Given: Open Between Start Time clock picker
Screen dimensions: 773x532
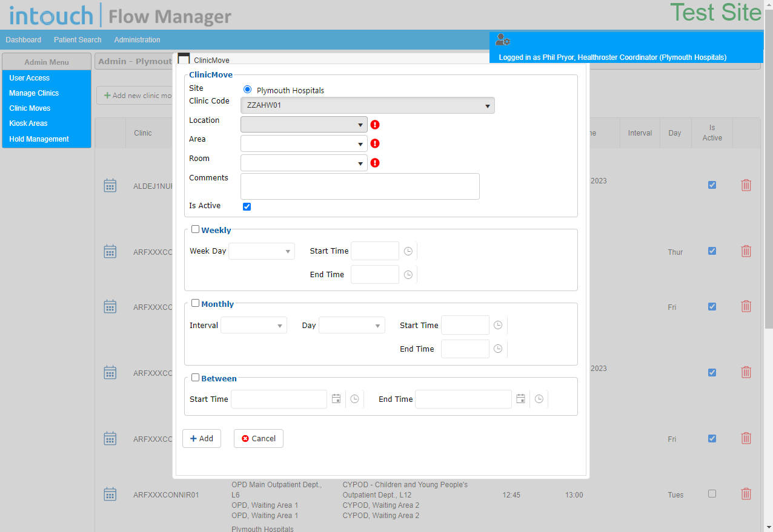Looking at the screenshot, I should point(355,399).
